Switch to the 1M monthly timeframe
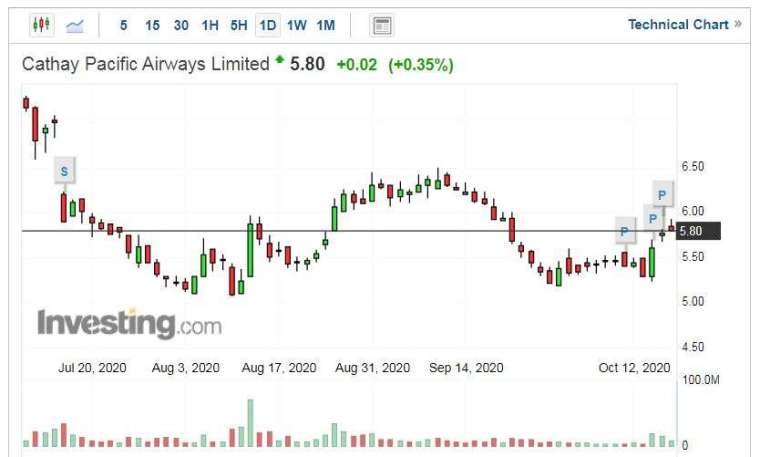The image size is (760, 457). click(x=326, y=25)
